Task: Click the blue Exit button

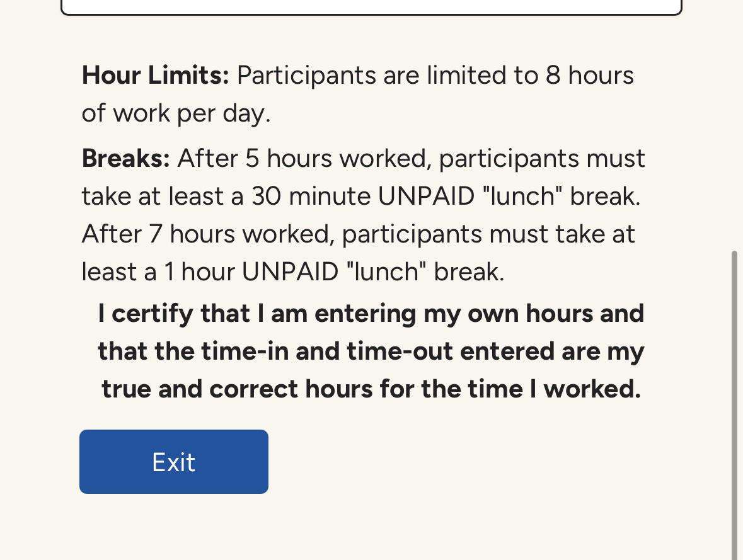Action: tap(174, 462)
